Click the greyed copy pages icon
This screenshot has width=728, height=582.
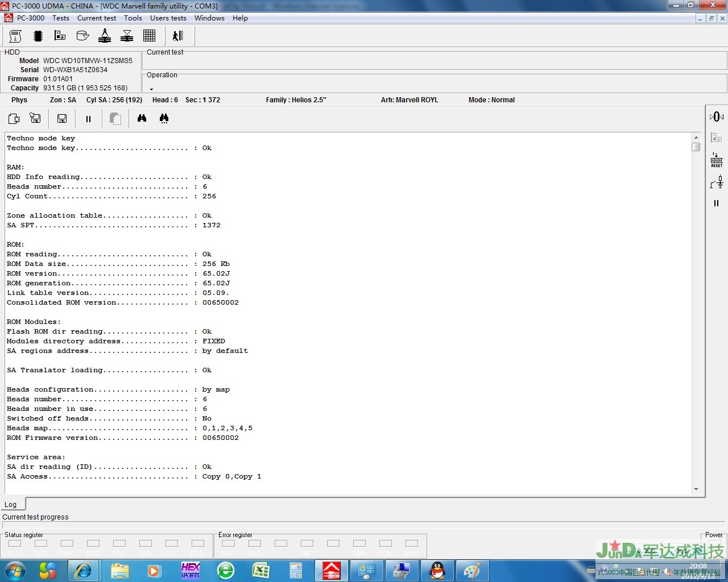pos(115,119)
